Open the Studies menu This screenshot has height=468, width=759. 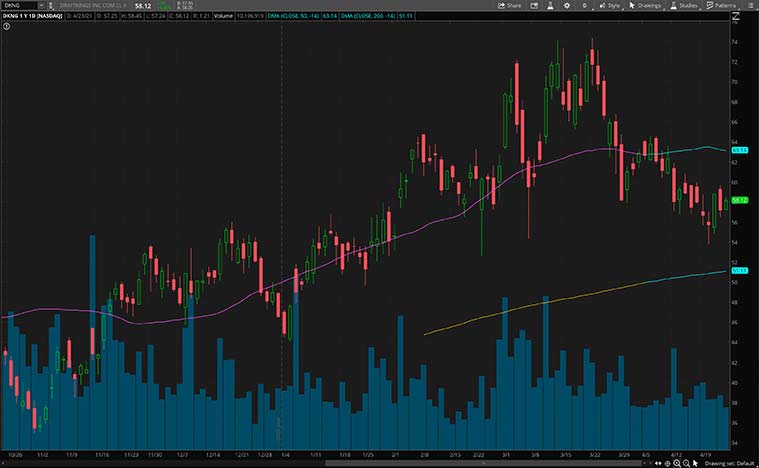coord(686,5)
